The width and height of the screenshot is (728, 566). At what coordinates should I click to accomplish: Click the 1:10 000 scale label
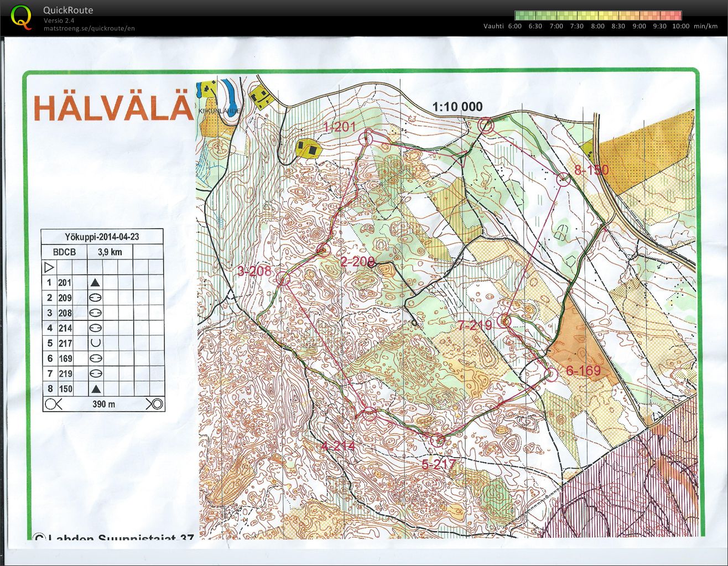pyautogui.click(x=457, y=106)
